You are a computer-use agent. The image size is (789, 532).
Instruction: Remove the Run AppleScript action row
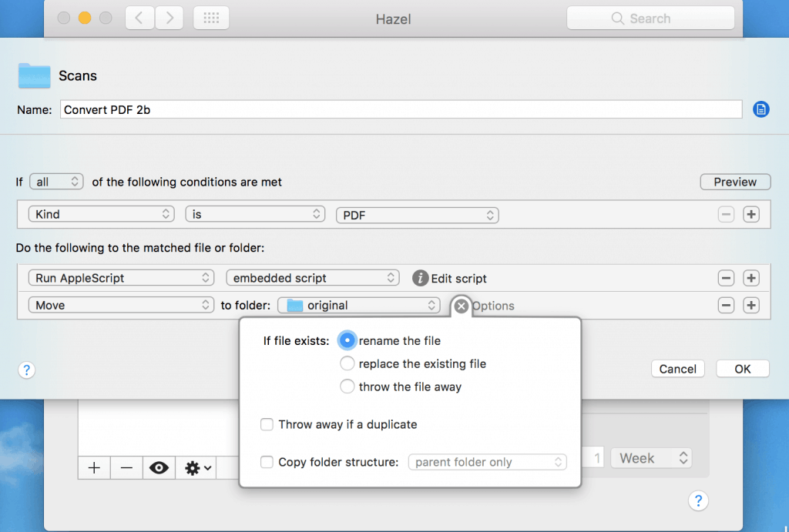(x=726, y=278)
